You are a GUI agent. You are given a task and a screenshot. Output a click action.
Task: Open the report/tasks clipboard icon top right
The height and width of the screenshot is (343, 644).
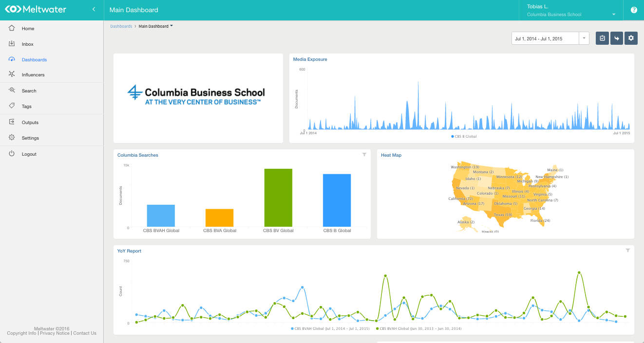point(602,38)
